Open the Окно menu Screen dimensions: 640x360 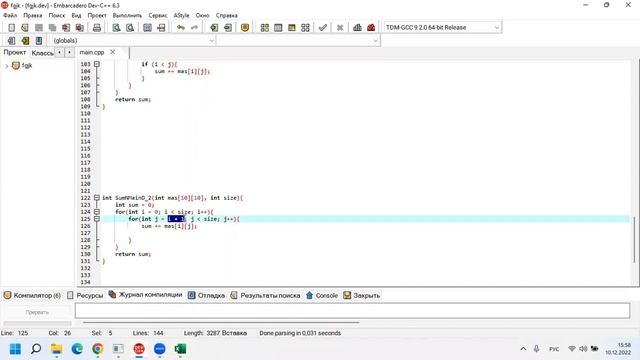pos(202,15)
